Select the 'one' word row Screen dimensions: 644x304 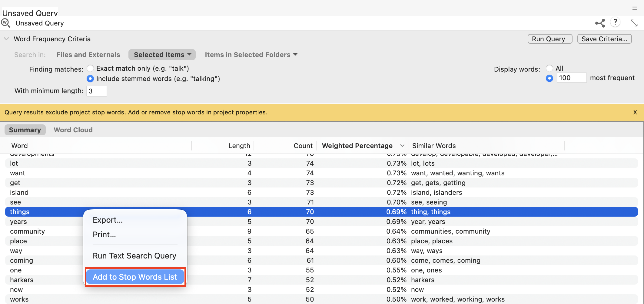[321, 270]
